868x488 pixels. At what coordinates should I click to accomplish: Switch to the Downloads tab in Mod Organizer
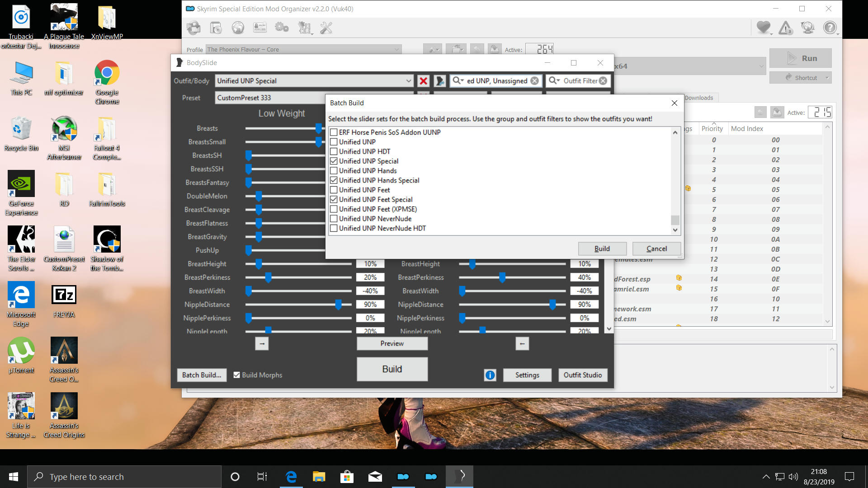coord(699,98)
